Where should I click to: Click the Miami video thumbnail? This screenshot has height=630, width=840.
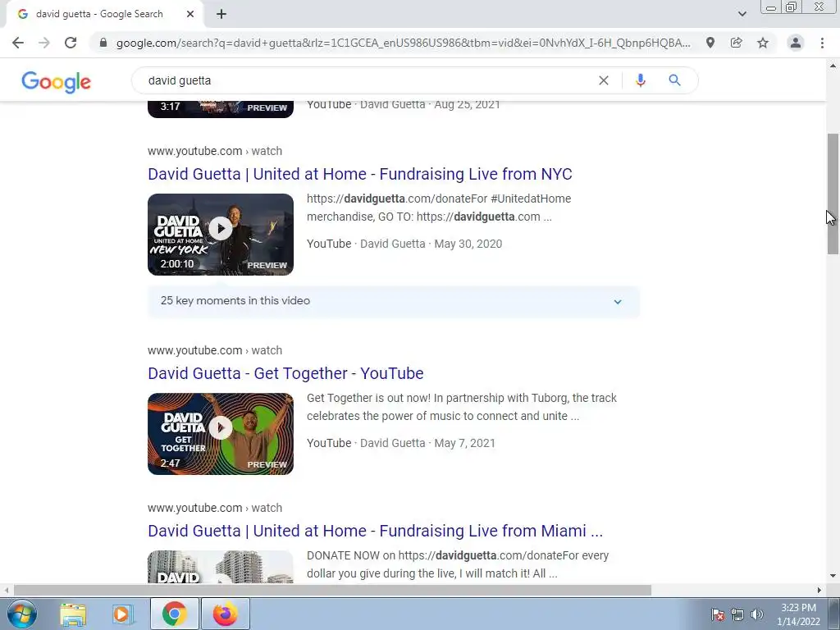pos(221,567)
